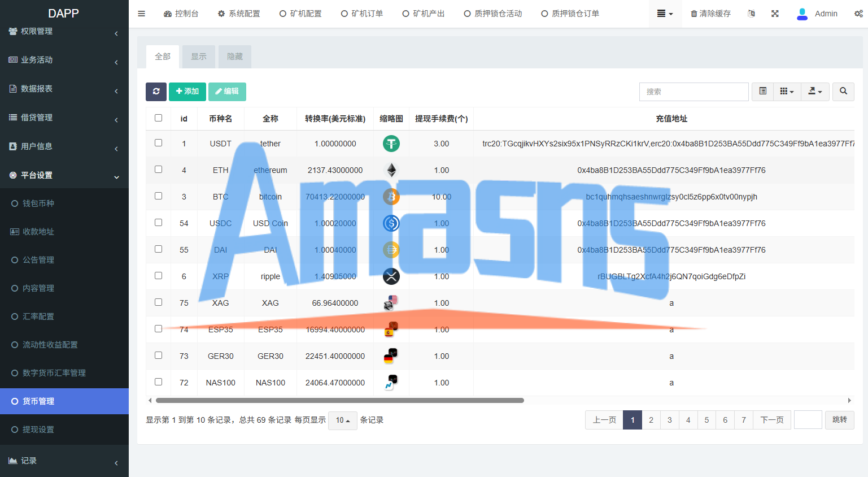Collapse the 平台设置 sidebar menu

[x=64, y=175]
